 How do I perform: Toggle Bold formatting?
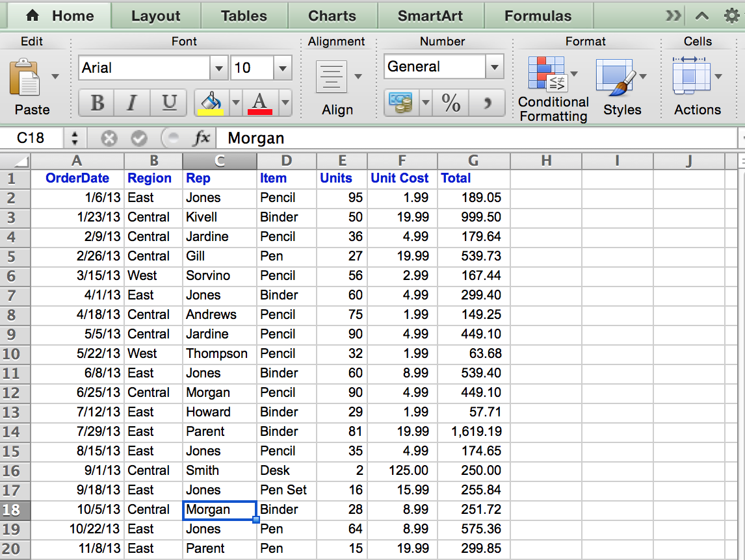pos(97,103)
